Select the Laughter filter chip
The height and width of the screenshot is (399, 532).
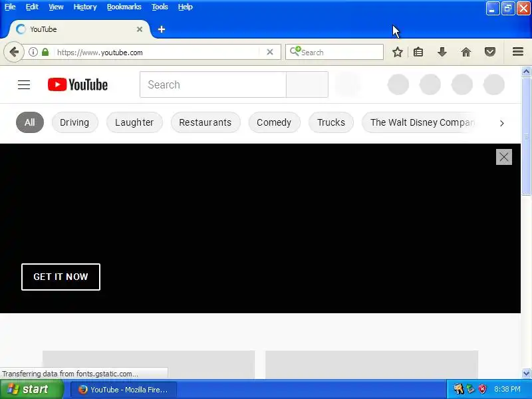134,122
